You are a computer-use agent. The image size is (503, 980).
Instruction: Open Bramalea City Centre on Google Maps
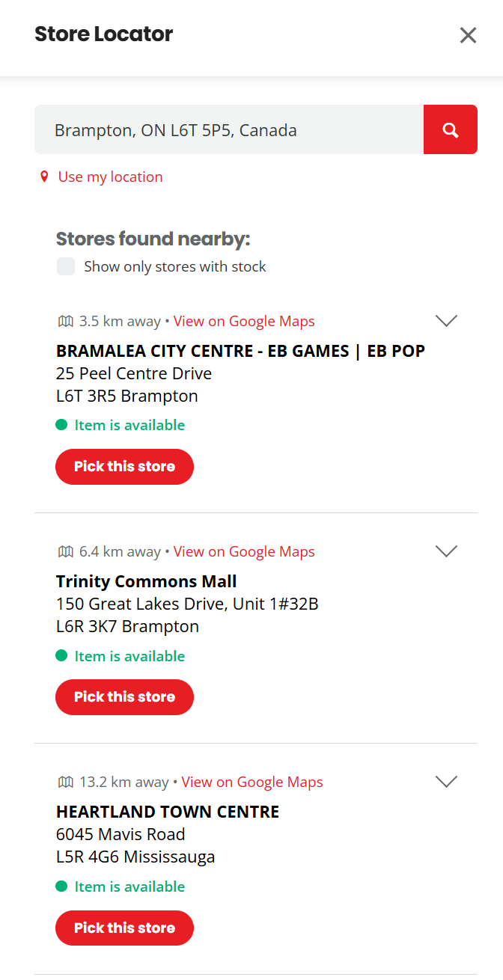click(x=243, y=320)
